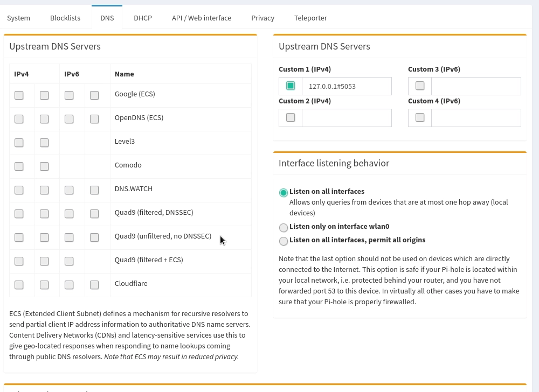Uncheck the Custom 1 (IPv4) server checkbox
Viewport: 539px width, 392px height.
291,86
